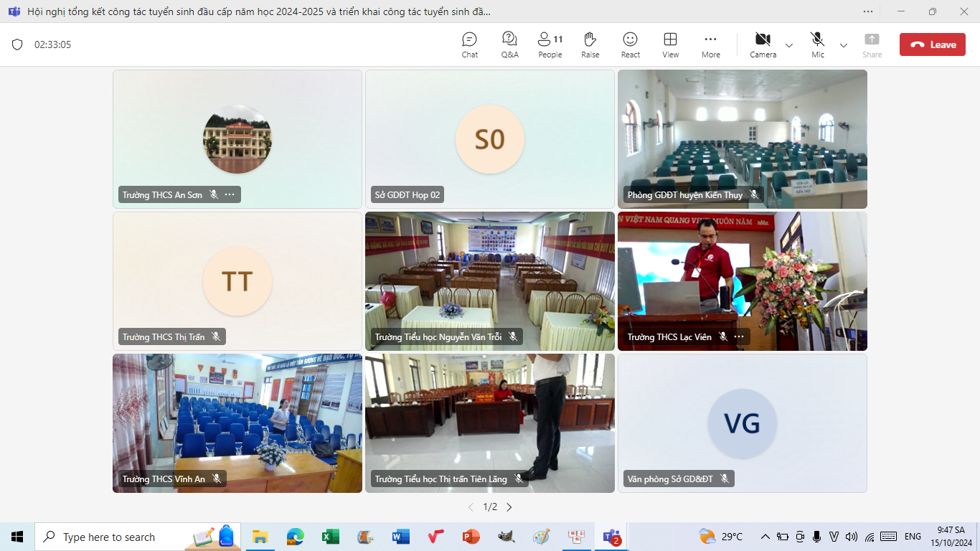The height and width of the screenshot is (551, 980).
Task: Open more options for Trường THCS An Sơn
Action: [x=230, y=194]
